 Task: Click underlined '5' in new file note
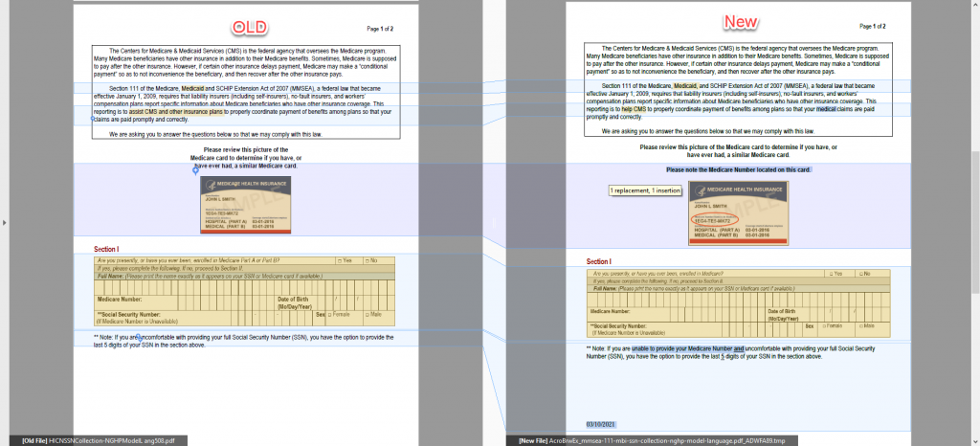coord(723,357)
